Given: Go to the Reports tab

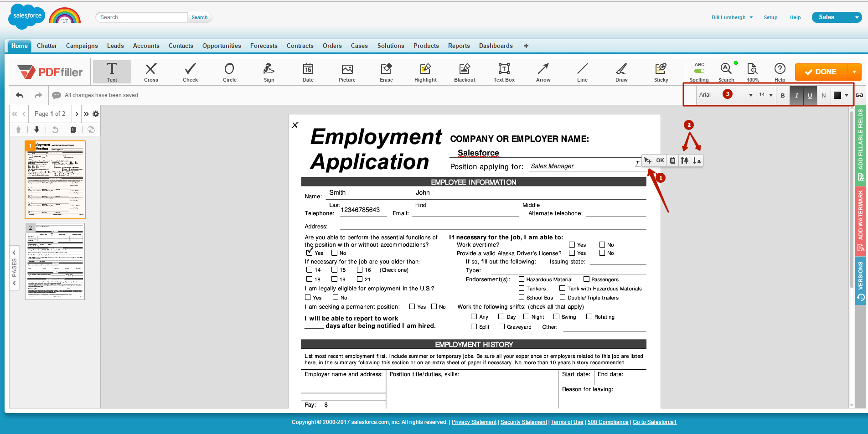Looking at the screenshot, I should tap(459, 46).
